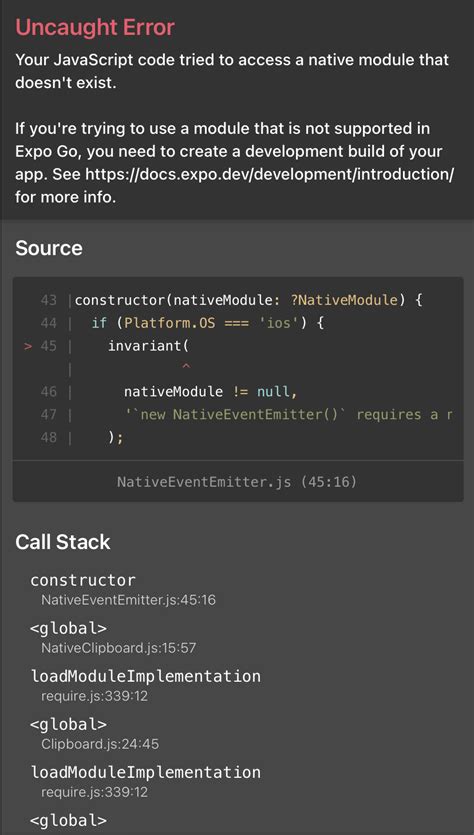Screen dimensions: 474x835
Task: Click the nativeModule != null code line
Action: point(210,392)
